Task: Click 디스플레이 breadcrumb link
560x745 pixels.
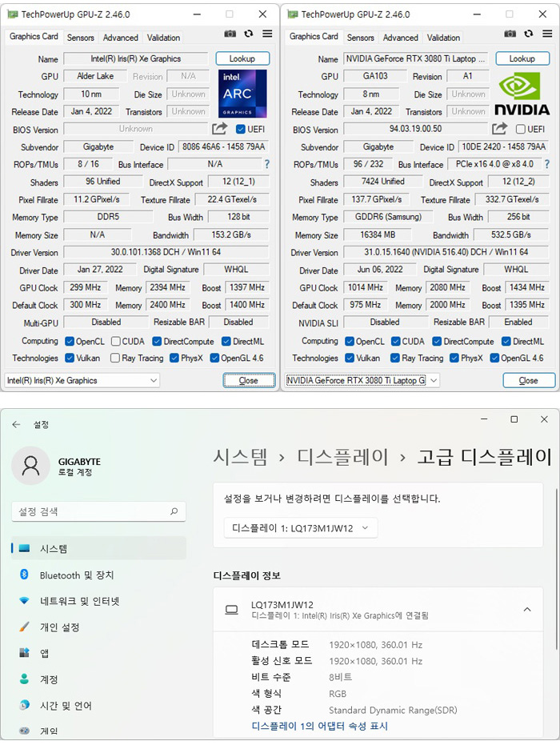Action: point(342,457)
